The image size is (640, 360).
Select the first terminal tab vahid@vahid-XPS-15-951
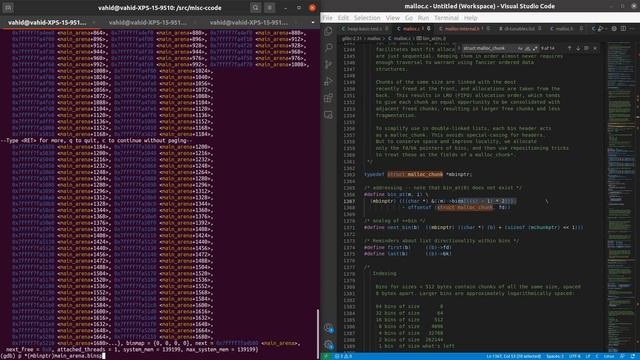(47, 22)
